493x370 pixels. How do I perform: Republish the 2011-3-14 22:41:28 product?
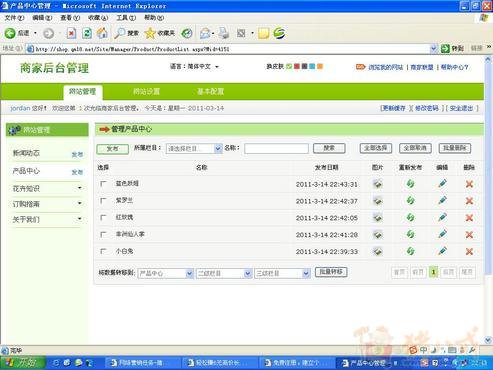pos(410,234)
